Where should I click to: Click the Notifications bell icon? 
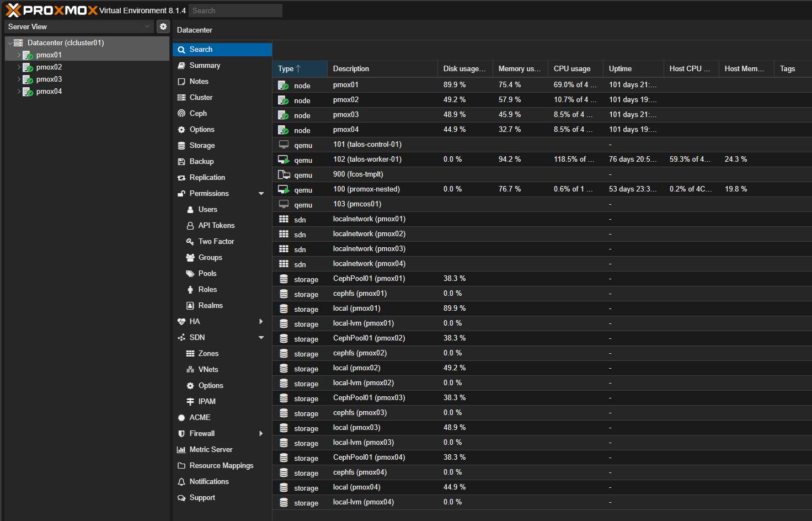point(181,482)
